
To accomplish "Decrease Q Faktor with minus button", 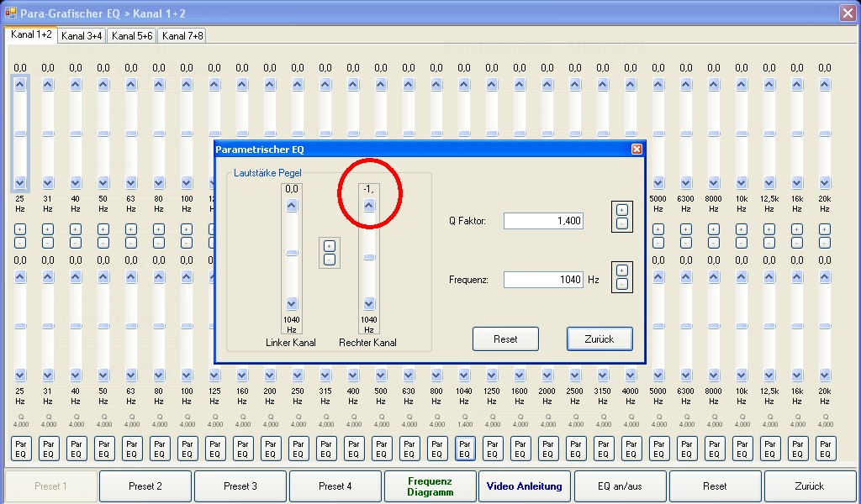I will coord(621,223).
